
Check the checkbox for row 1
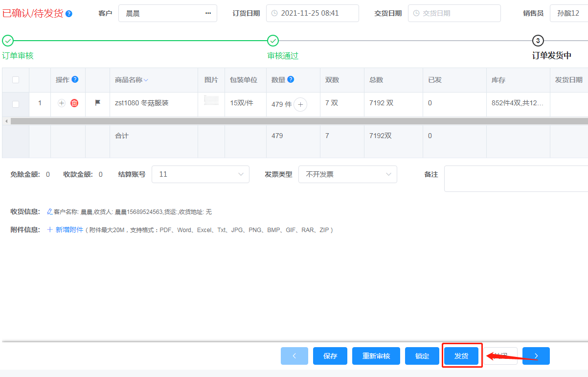tap(16, 104)
